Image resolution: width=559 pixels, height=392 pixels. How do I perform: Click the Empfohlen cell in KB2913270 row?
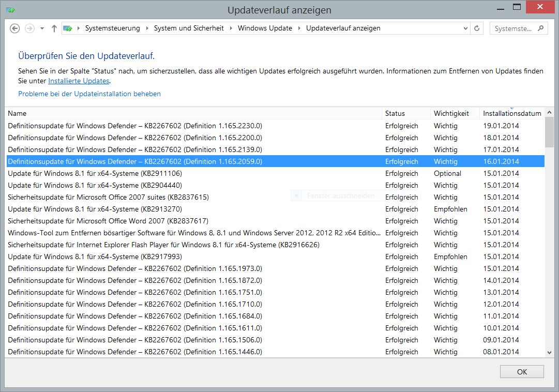[450, 209]
